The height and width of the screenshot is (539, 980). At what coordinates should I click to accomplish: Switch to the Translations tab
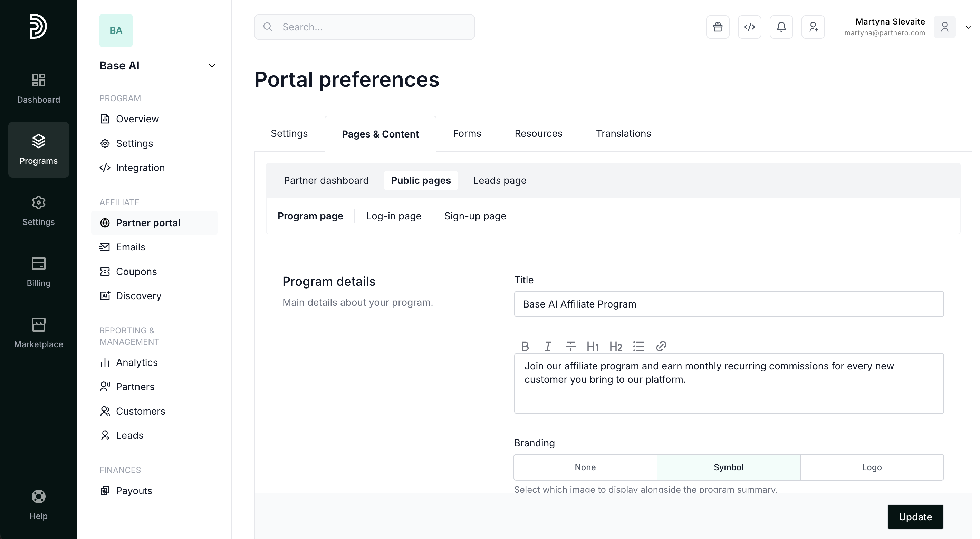[623, 134]
